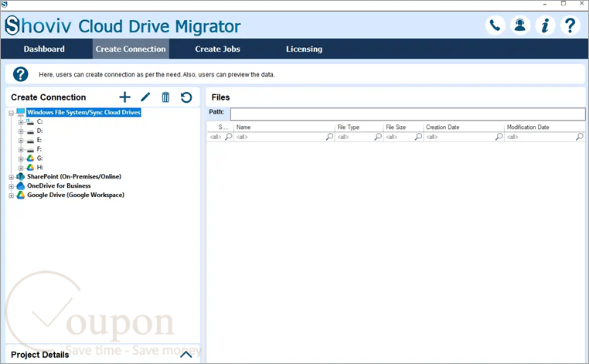
Task: Expand the D: drive node
Action: [x=21, y=131]
